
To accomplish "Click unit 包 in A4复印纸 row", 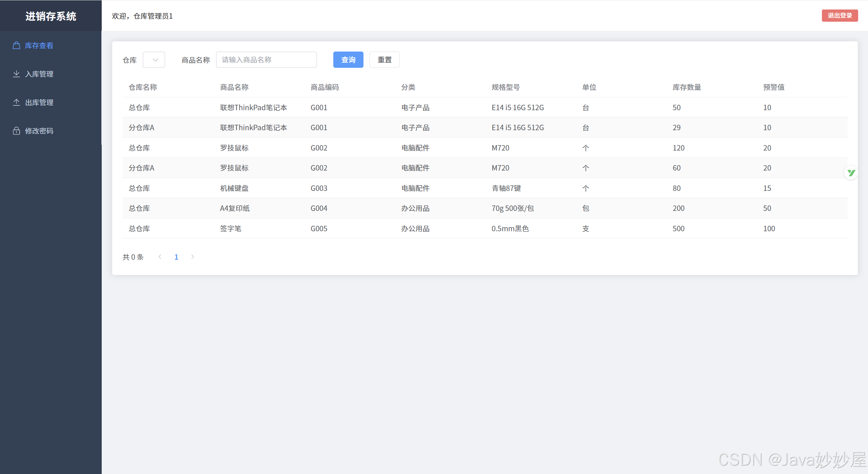I will (x=586, y=208).
